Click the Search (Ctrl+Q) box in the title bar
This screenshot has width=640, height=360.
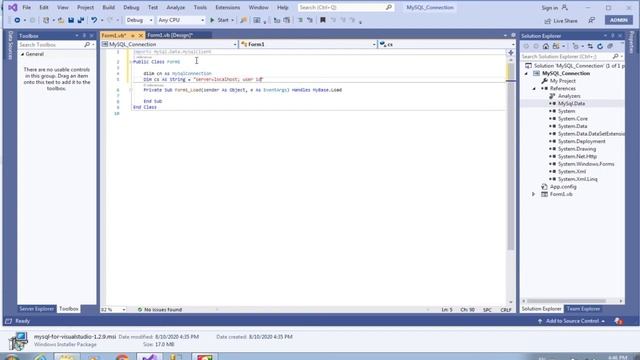tap(346, 7)
